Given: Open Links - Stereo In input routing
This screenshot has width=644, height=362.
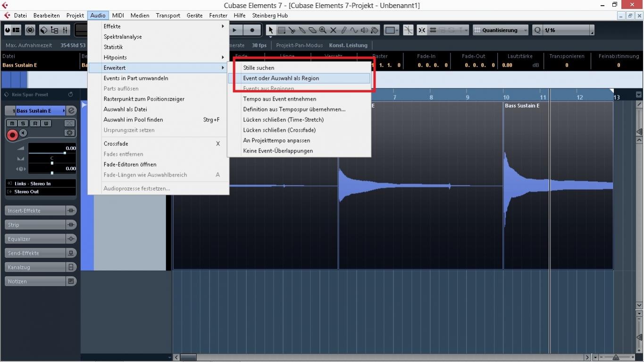Looking at the screenshot, I should (x=41, y=184).
